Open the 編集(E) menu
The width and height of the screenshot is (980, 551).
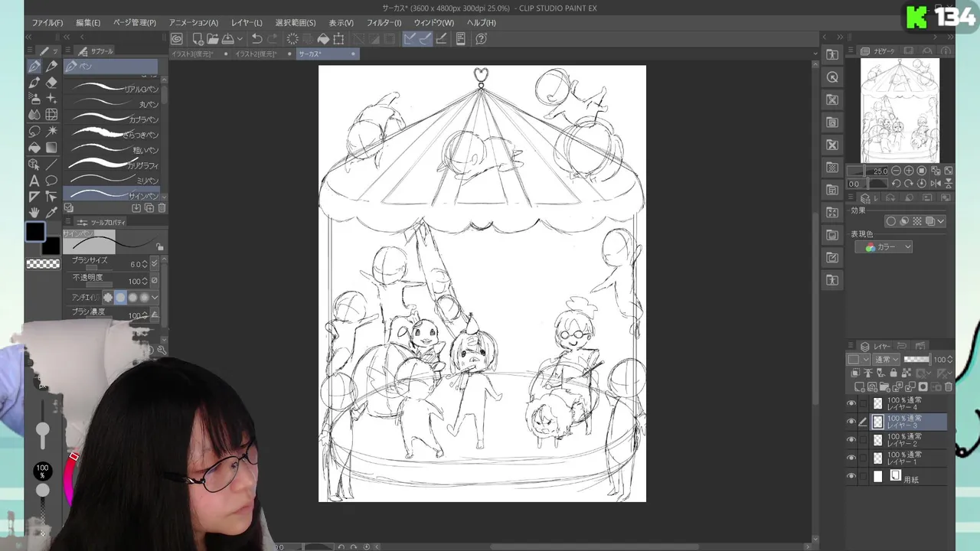point(88,23)
